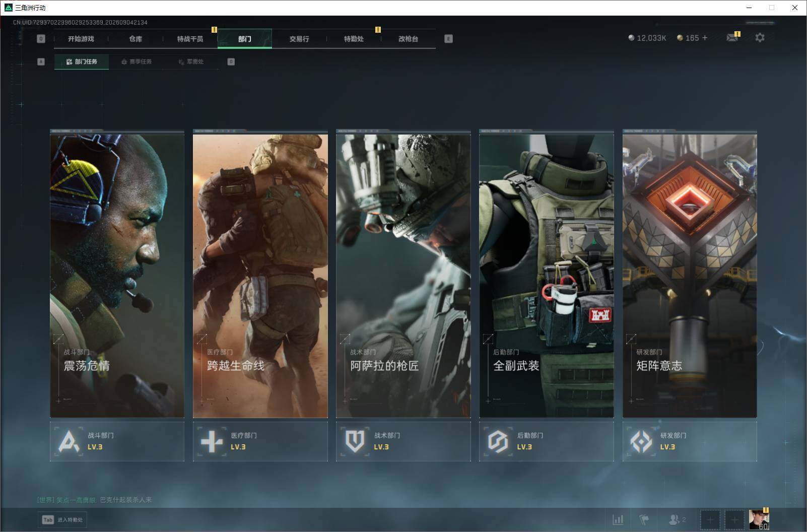This screenshot has width=807, height=532.
Task: Click the 后勤部门 hexagon emblem icon
Action: (x=498, y=441)
